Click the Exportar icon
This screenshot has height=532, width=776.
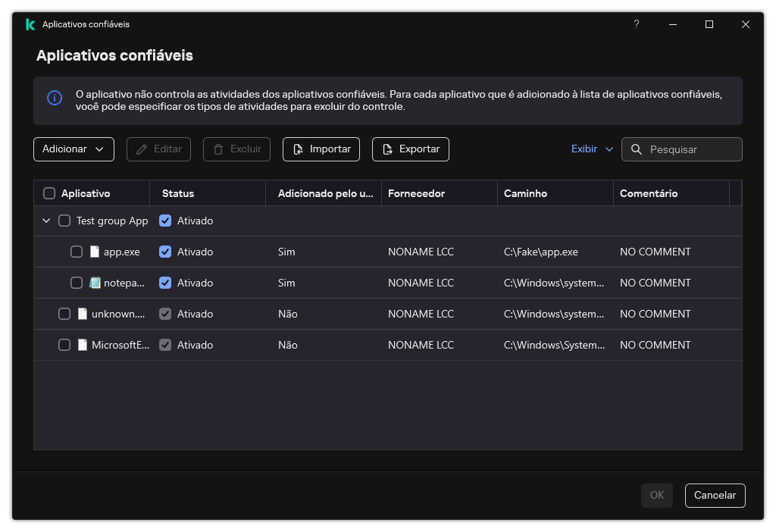pyautogui.click(x=386, y=149)
